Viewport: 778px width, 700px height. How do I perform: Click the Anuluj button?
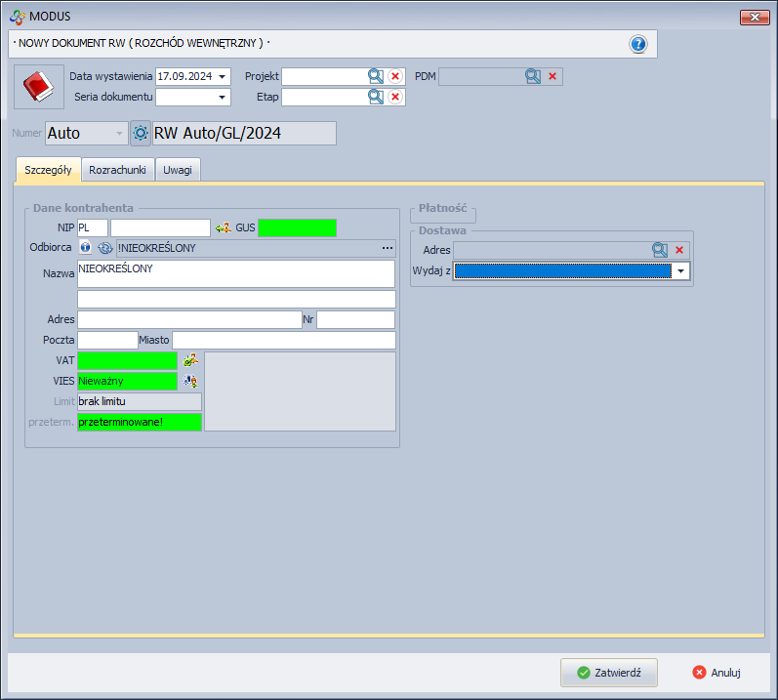(717, 673)
